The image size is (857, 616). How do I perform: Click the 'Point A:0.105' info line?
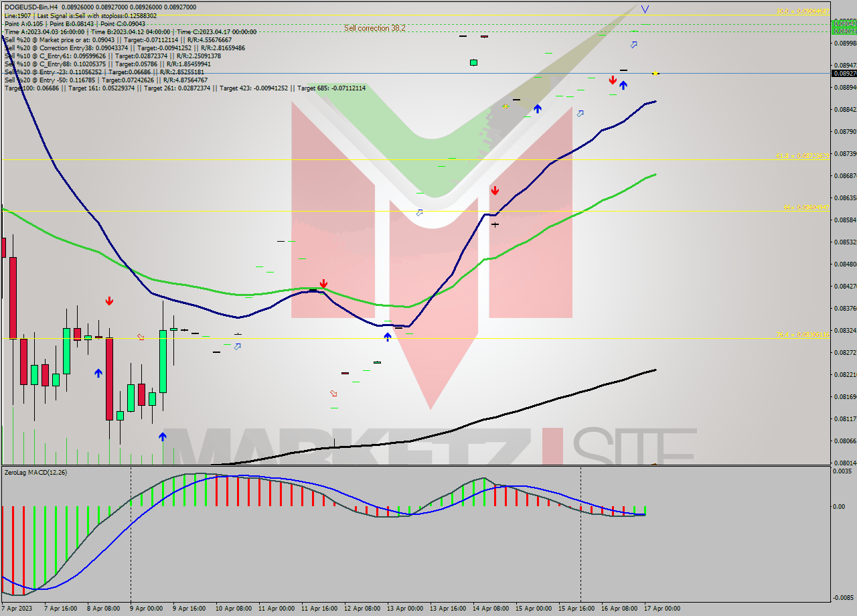[x=74, y=23]
